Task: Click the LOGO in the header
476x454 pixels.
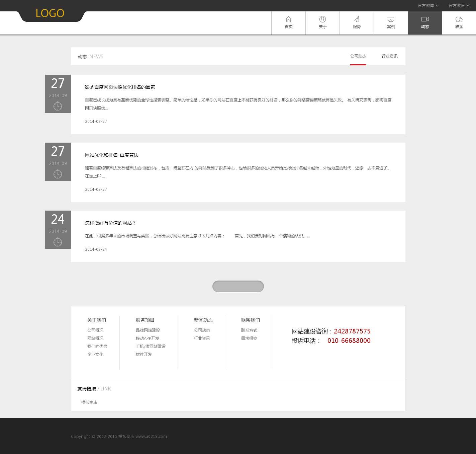Action: [50, 13]
